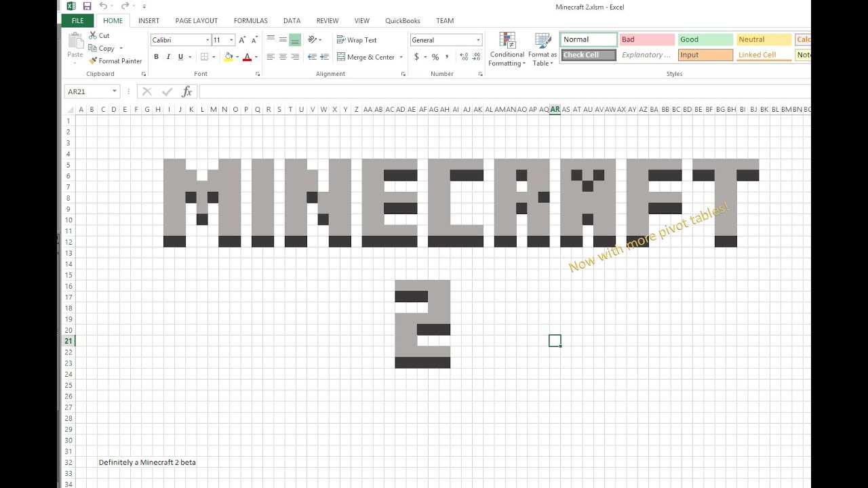This screenshot has width=868, height=488.
Task: Increase font size with the larger A
Action: (x=242, y=40)
